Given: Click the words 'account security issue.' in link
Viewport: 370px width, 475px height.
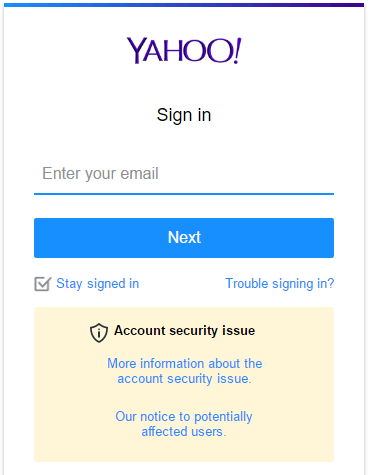Looking at the screenshot, I should (184, 379).
